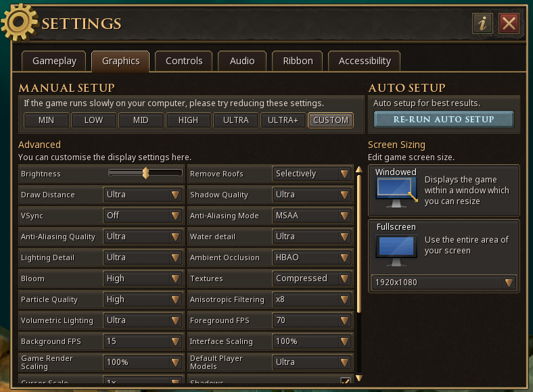The image size is (533, 392).
Task: Click the "MANUAL SETUP" heading
Action: pyautogui.click(x=66, y=88)
